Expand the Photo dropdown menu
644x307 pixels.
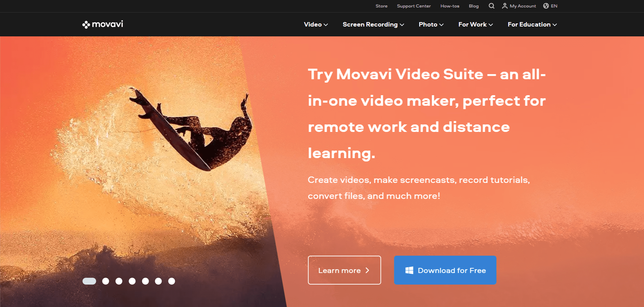click(x=431, y=24)
